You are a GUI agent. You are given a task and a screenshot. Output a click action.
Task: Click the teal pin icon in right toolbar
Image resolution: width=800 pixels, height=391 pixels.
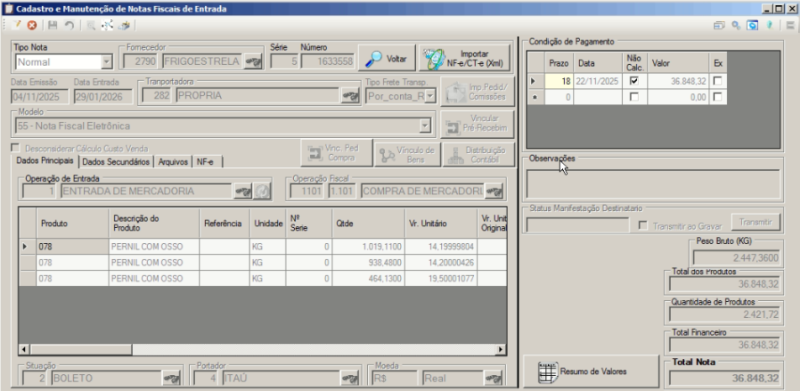(769, 25)
